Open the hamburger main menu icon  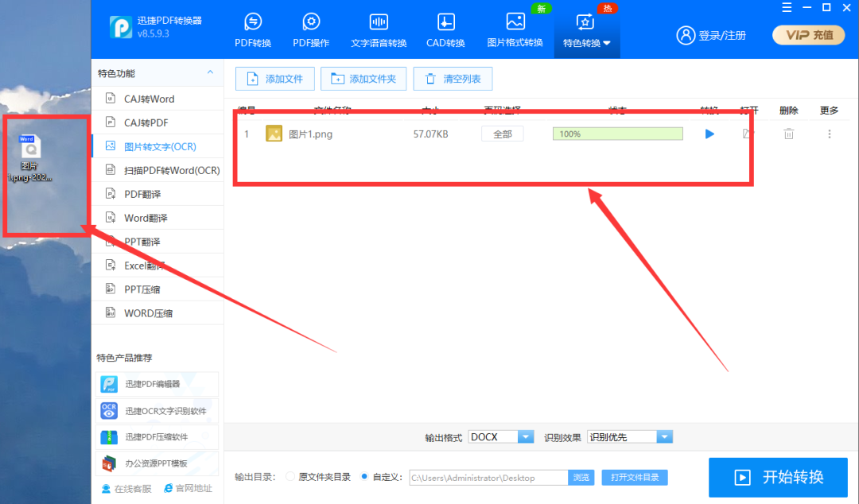click(x=787, y=8)
